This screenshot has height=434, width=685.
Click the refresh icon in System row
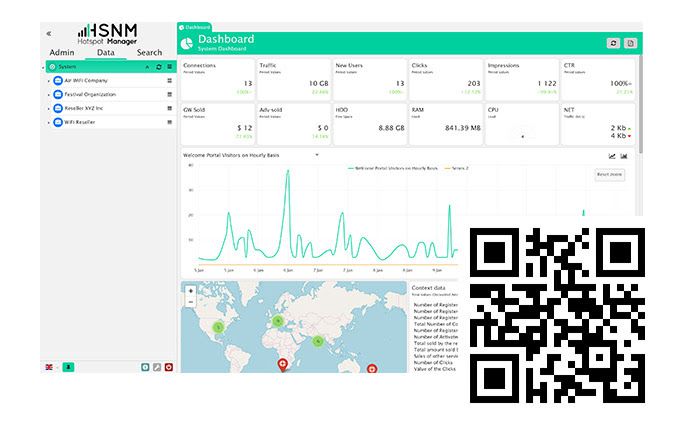pos(158,67)
